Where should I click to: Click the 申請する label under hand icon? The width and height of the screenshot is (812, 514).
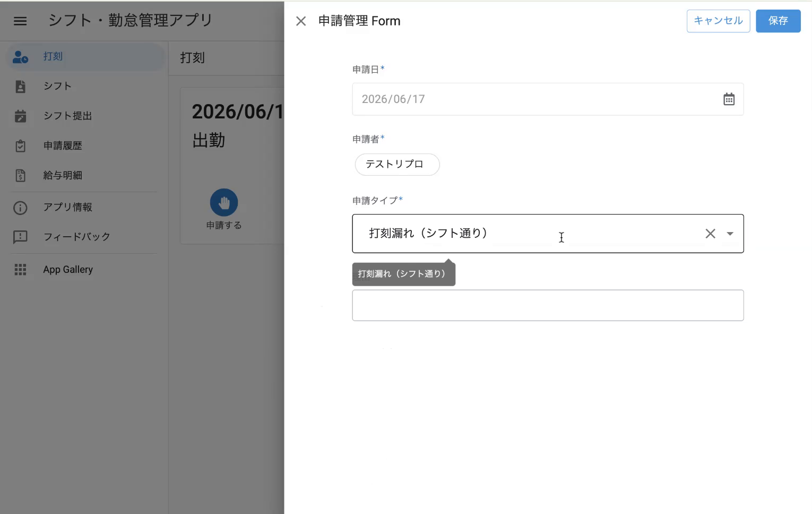(x=224, y=226)
